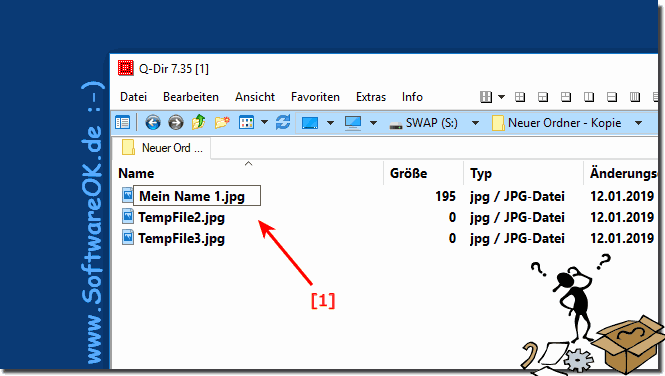Viewport: 665px width, 376px height.
Task: Switch to the two vertical panes layout
Action: 589,97
